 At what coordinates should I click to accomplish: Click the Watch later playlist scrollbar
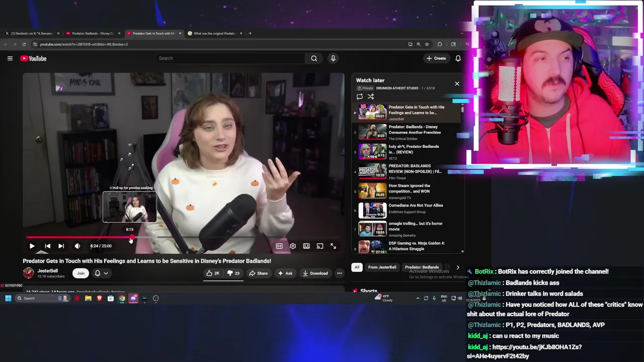click(462, 108)
